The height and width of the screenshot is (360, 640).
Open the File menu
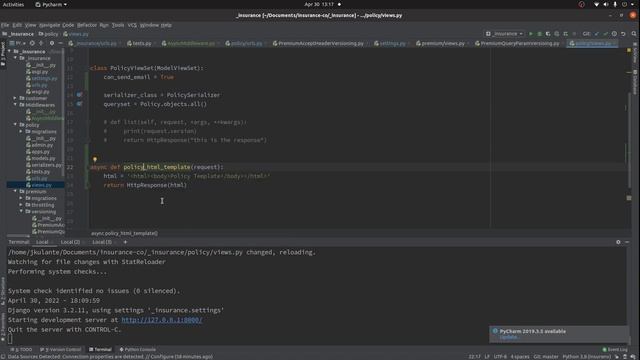pos(5,25)
